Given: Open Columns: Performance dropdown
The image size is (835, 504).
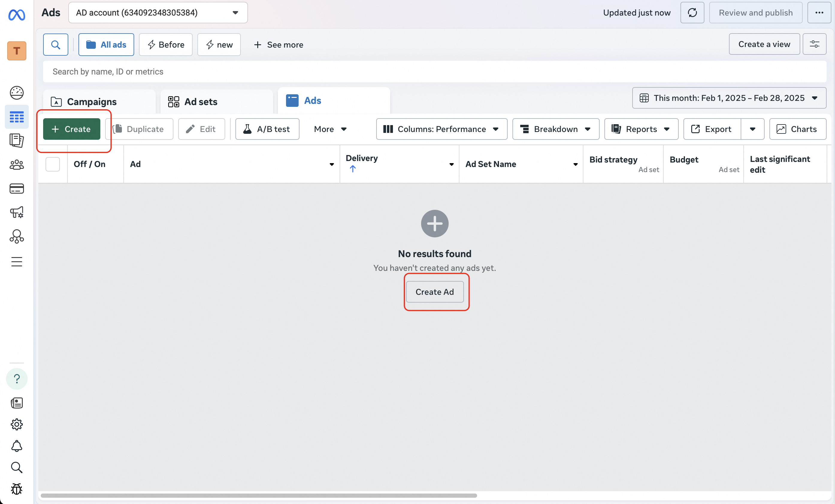Looking at the screenshot, I should (441, 129).
